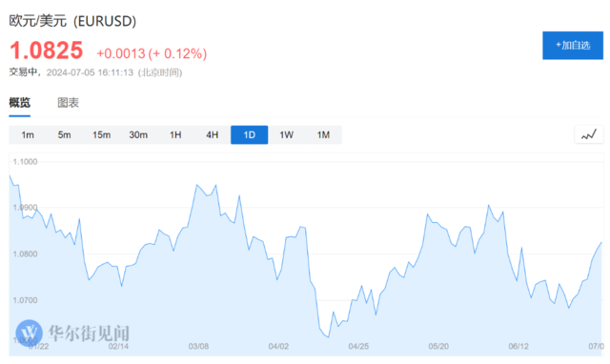Click the 05/20 date marker on chart
610x364 pixels.
(438, 346)
